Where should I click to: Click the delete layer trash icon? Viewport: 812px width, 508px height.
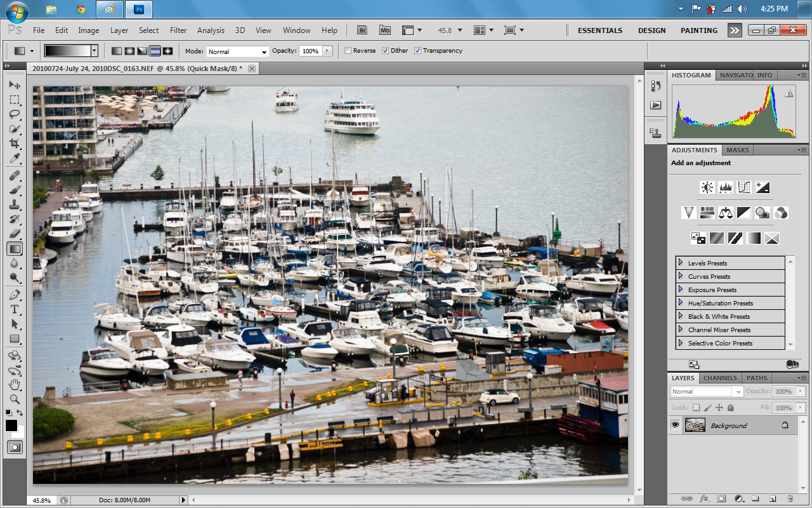[790, 498]
